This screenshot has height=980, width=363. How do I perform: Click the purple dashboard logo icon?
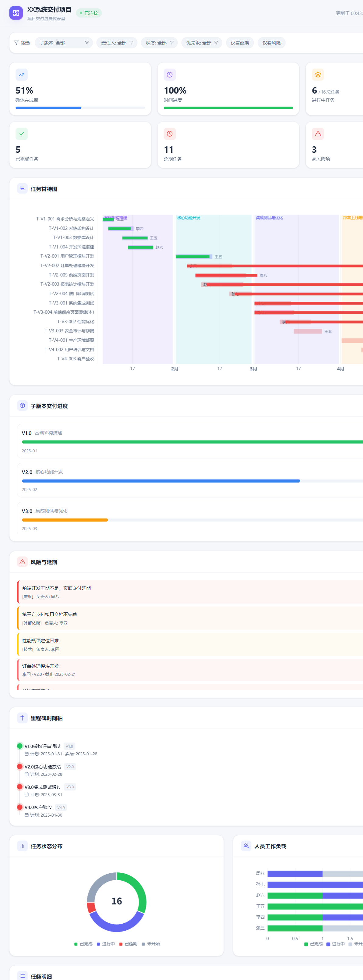click(16, 13)
